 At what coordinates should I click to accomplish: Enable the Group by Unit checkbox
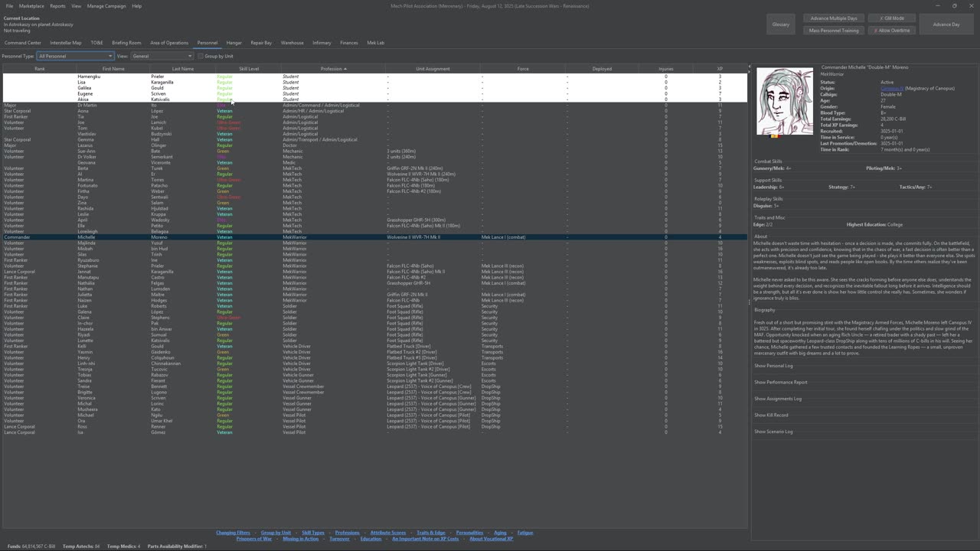(x=201, y=56)
